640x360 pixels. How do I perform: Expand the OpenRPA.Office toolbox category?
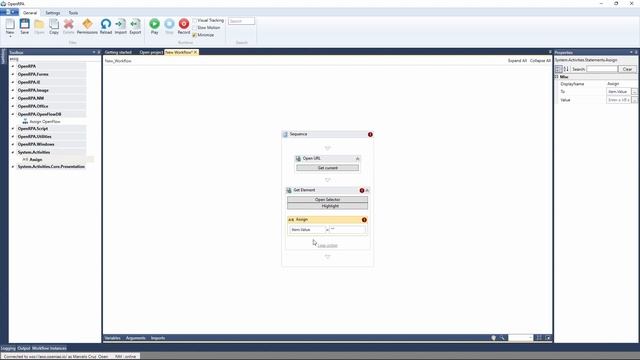click(13, 106)
